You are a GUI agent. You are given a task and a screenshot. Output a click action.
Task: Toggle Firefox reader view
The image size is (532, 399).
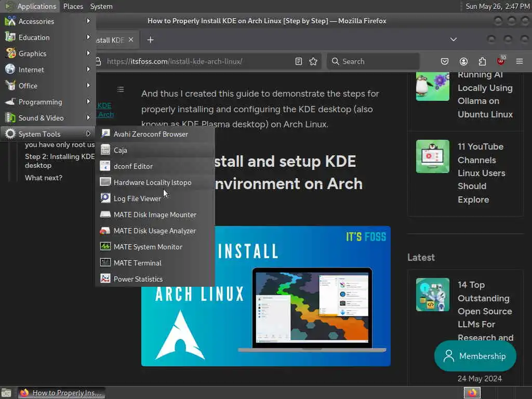point(299,61)
